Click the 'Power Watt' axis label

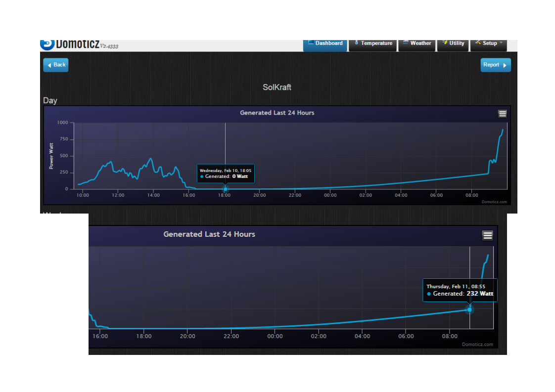pyautogui.click(x=51, y=156)
